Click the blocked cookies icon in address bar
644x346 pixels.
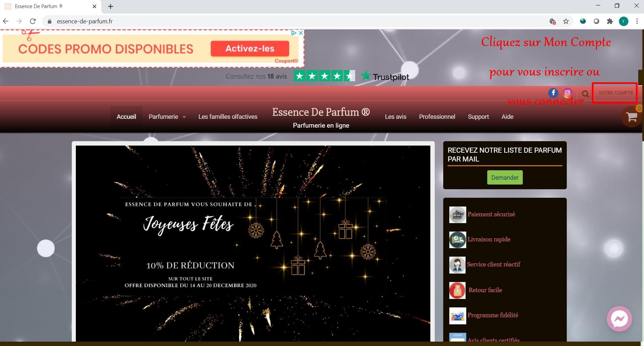tap(552, 21)
